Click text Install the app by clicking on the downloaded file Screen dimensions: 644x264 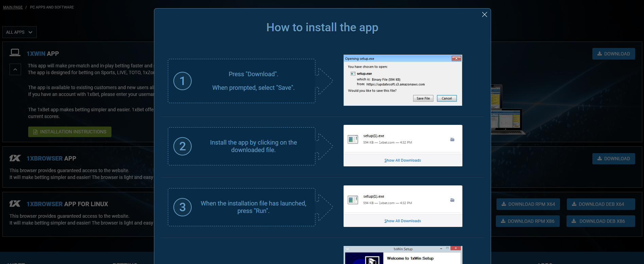coord(254,146)
